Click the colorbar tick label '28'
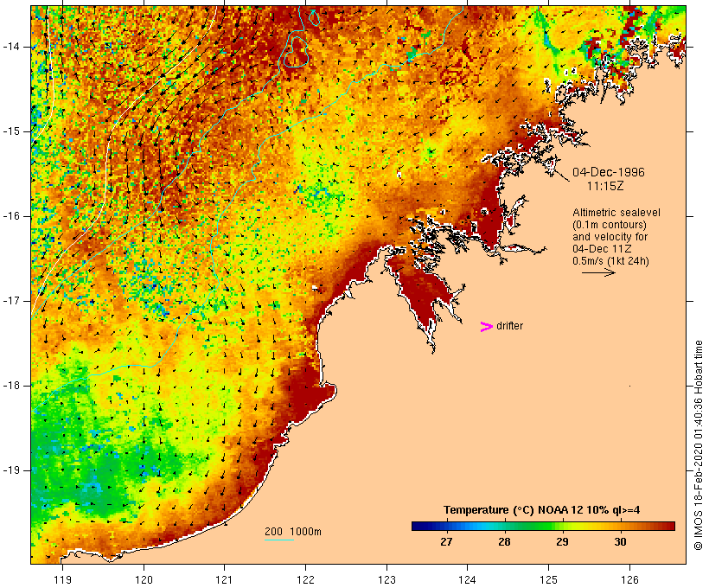 point(504,542)
